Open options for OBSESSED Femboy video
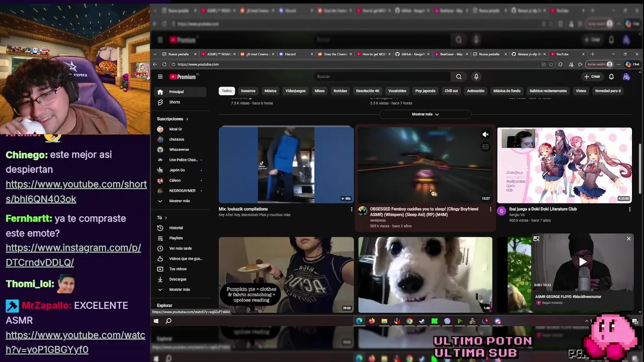The width and height of the screenshot is (644, 362). pos(491,209)
